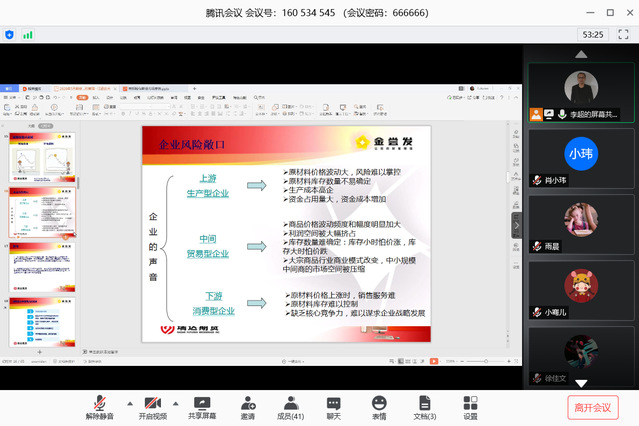Click the meeting timer 53:25
The height and width of the screenshot is (426, 639).
593,34
